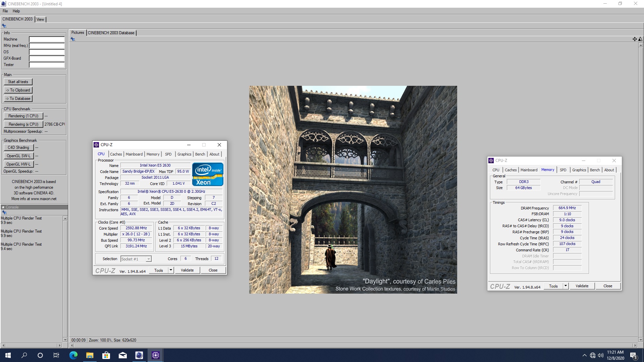The image size is (644, 362).
Task: Click the Console scrollbar down arrow
Action: tap(65, 340)
